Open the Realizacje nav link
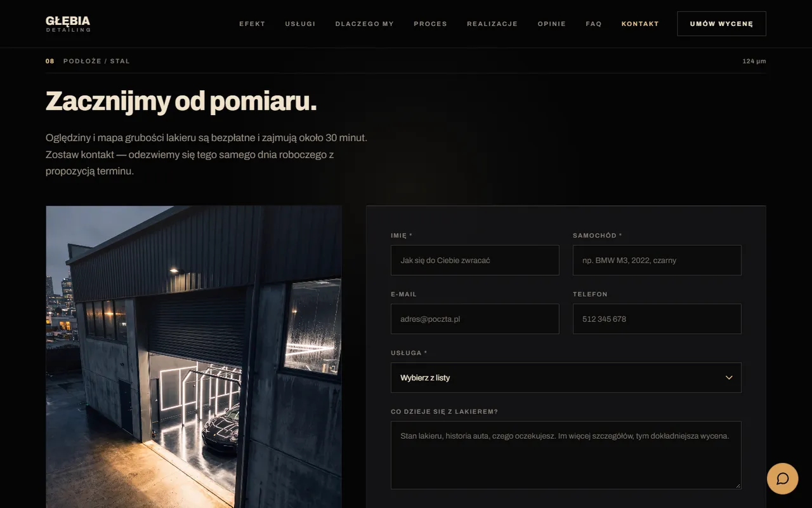812x508 pixels. click(492, 24)
